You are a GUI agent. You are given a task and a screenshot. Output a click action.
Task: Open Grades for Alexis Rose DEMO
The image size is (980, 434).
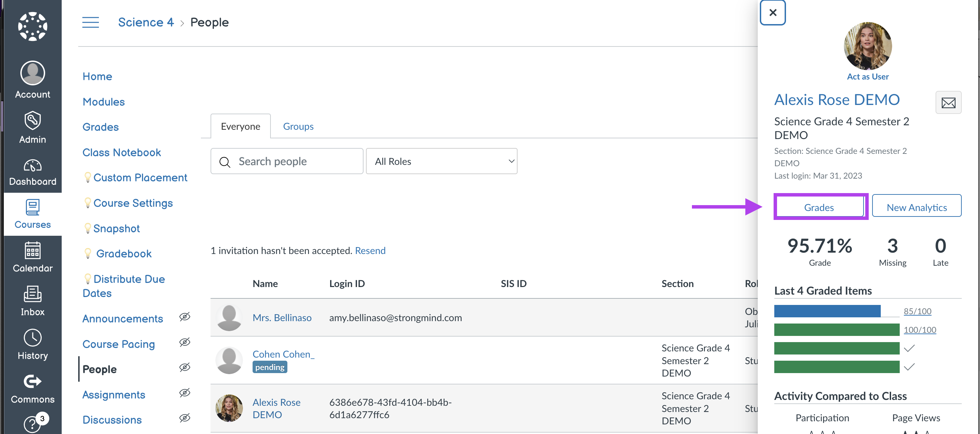[819, 207]
